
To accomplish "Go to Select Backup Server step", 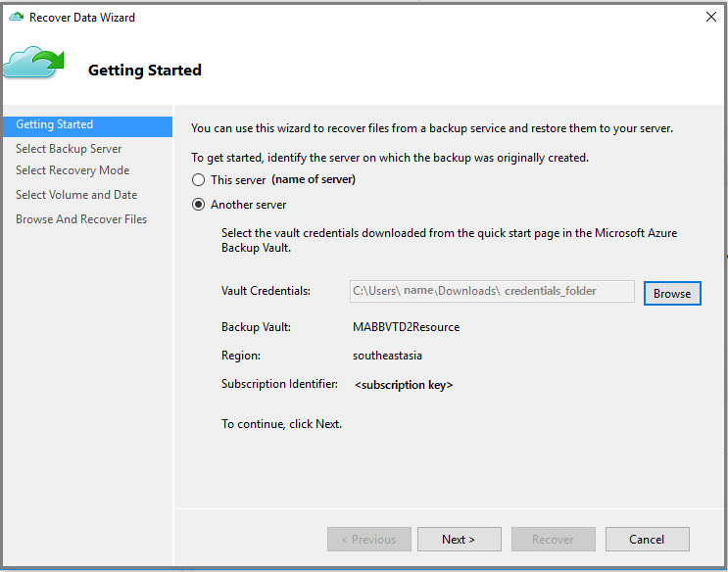I will click(x=69, y=149).
